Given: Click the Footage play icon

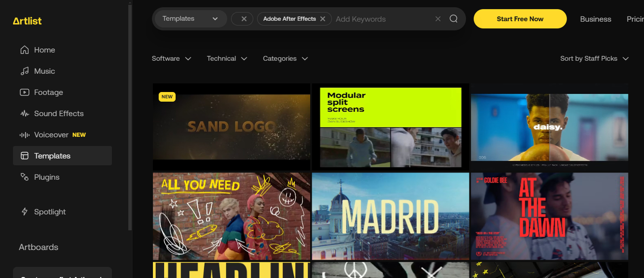Looking at the screenshot, I should coord(24,92).
